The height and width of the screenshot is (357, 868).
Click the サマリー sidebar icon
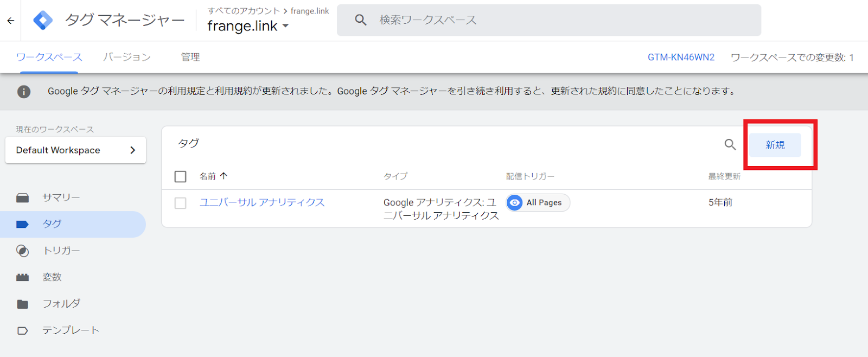[22, 197]
